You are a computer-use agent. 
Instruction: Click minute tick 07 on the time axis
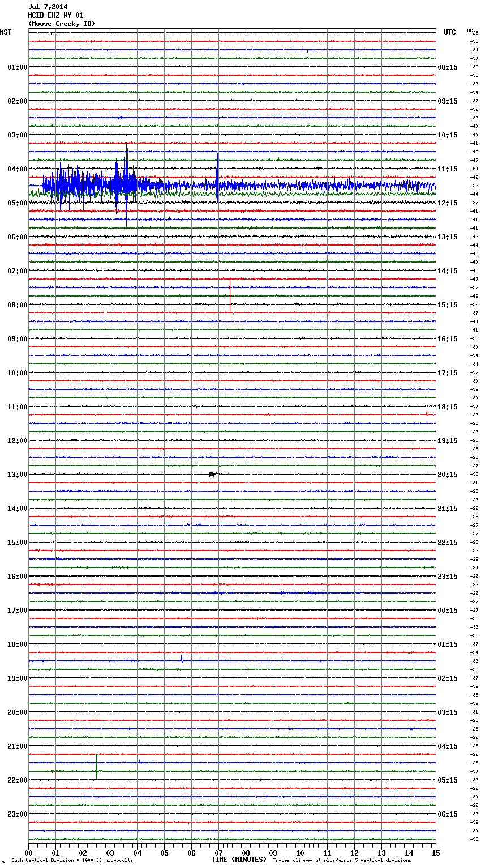[219, 853]
